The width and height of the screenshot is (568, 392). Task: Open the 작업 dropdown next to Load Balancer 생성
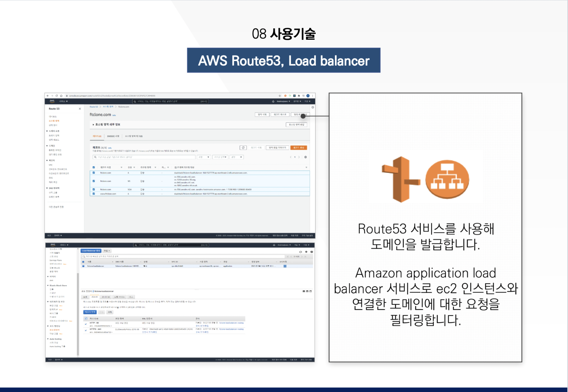pyautogui.click(x=107, y=251)
